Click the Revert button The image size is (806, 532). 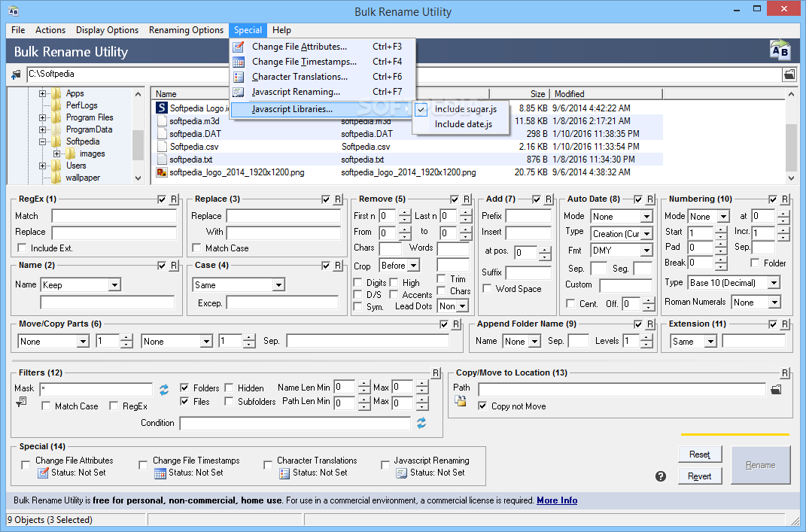click(700, 476)
